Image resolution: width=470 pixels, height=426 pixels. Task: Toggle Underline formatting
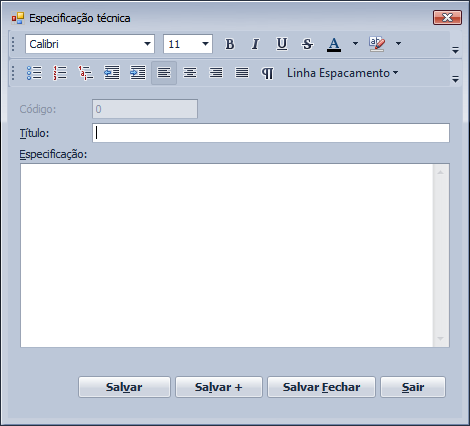coord(282,44)
